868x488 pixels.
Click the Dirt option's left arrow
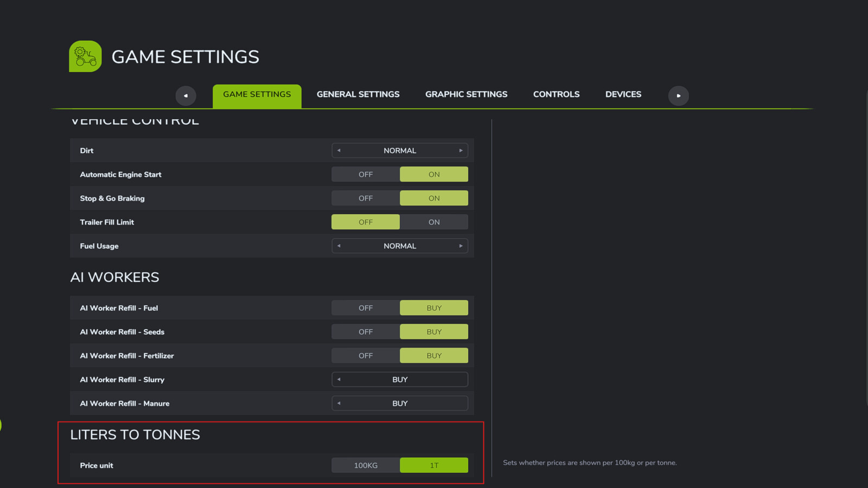pyautogui.click(x=339, y=151)
